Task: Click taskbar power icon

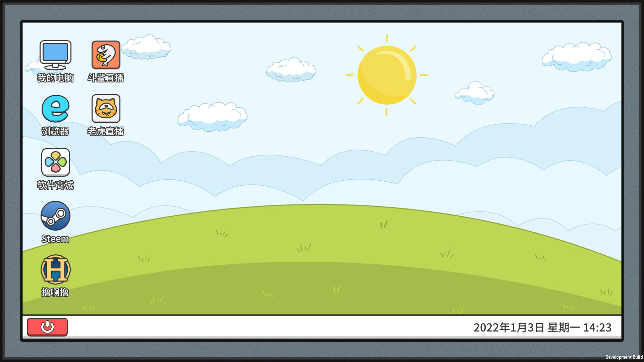Action: [x=47, y=327]
